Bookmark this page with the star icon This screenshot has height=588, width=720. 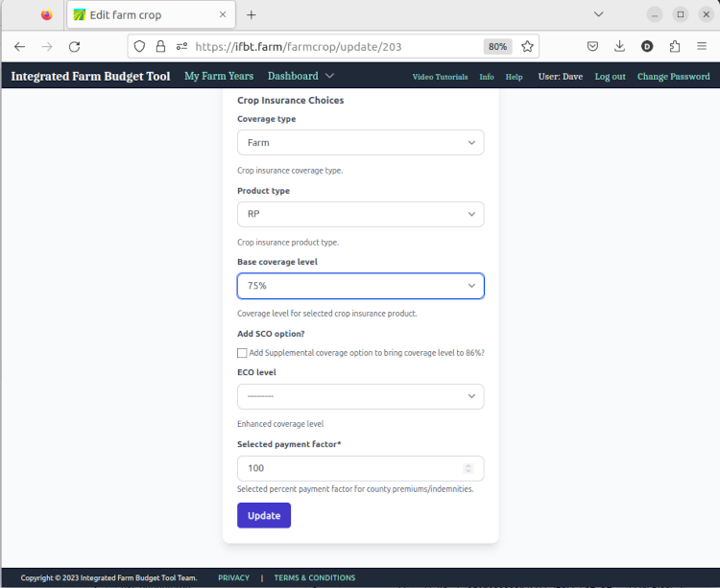coord(527,46)
